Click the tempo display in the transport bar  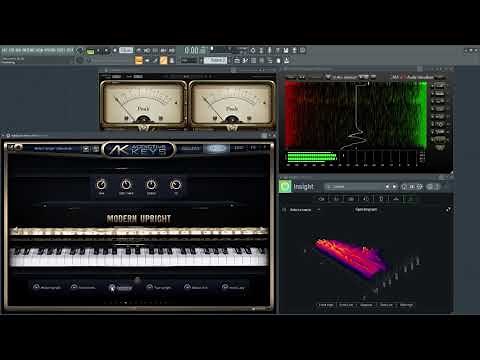[x=126, y=50]
